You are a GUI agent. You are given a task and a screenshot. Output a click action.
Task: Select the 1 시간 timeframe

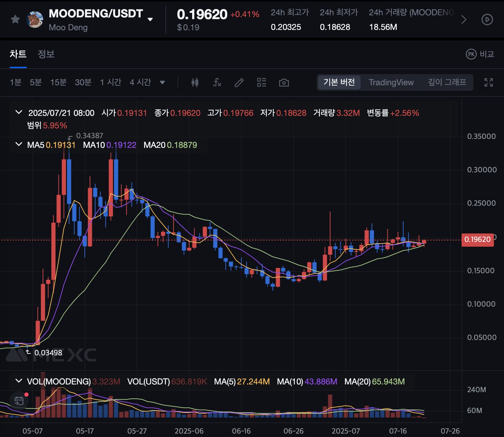[111, 82]
